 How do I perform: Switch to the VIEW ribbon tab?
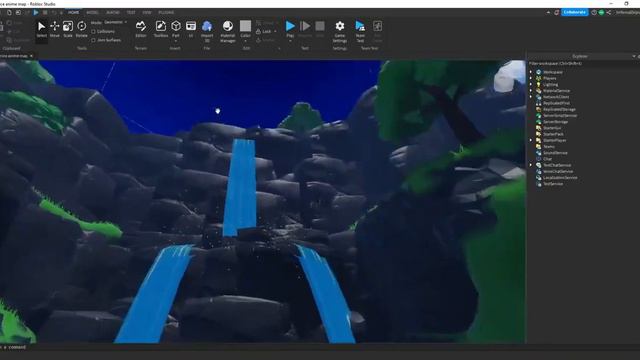pyautogui.click(x=147, y=13)
